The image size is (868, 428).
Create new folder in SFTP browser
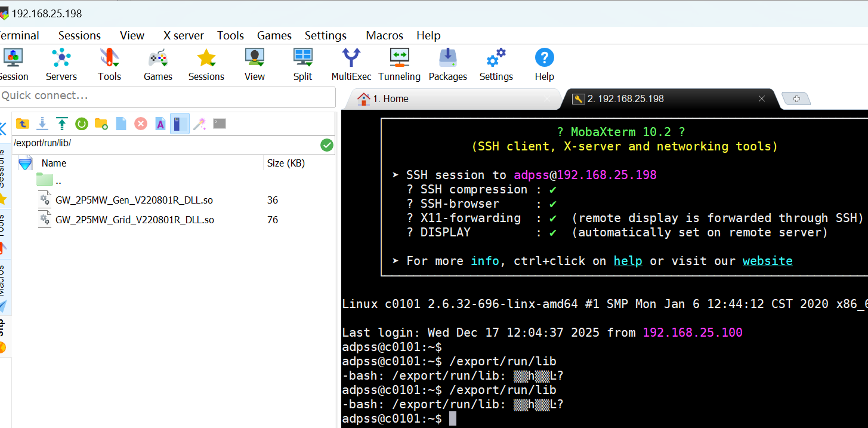(x=101, y=124)
